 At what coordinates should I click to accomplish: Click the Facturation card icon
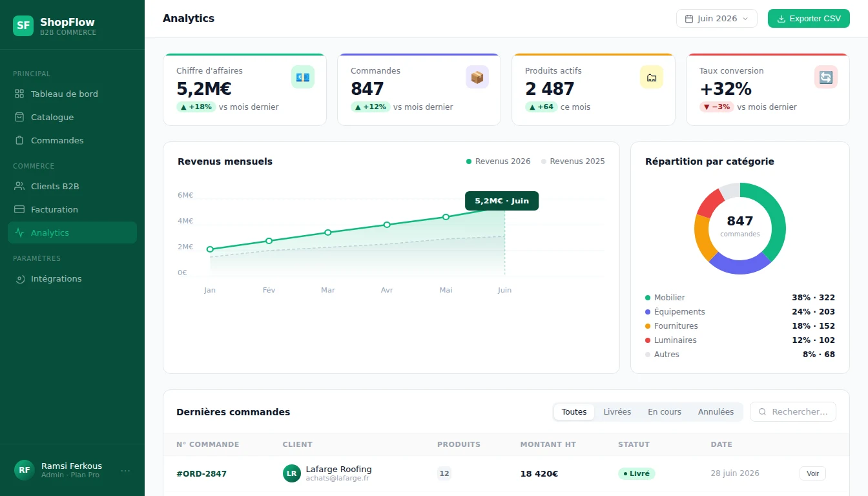pyautogui.click(x=19, y=209)
